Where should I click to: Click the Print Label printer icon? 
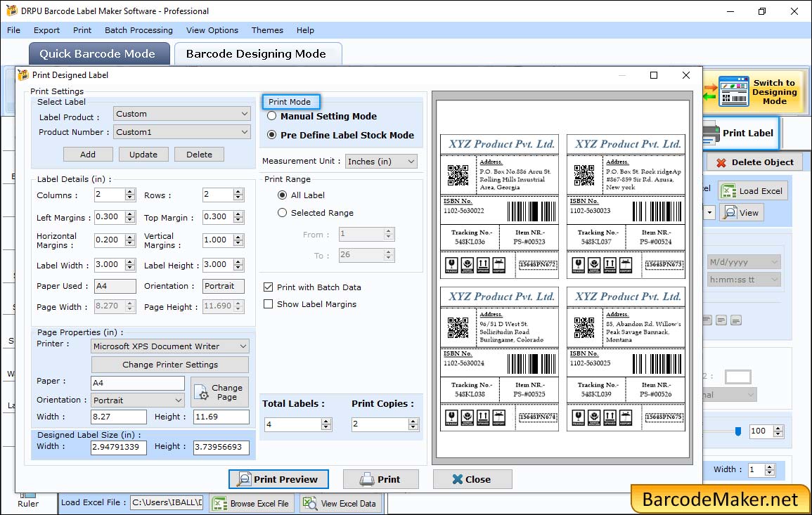711,133
